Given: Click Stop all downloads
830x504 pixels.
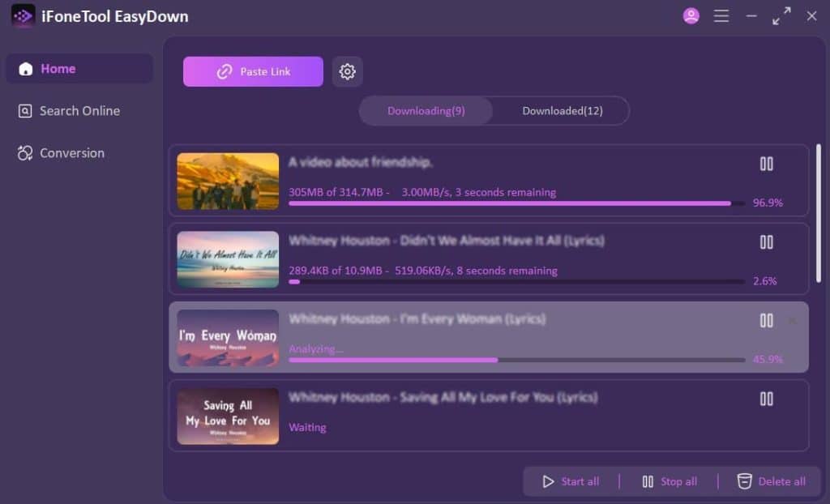Looking at the screenshot, I should pos(669,481).
